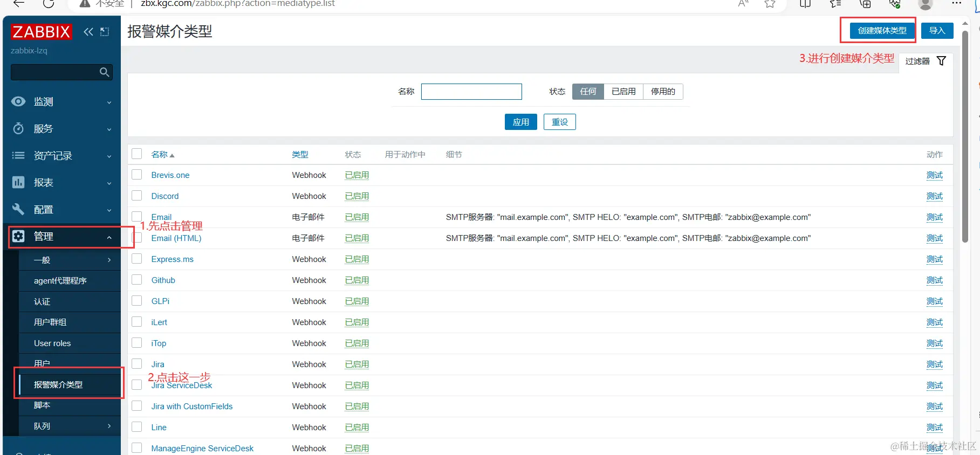Go back using the browser back arrow
Screen dimensions: 980x455
tap(18, 3)
